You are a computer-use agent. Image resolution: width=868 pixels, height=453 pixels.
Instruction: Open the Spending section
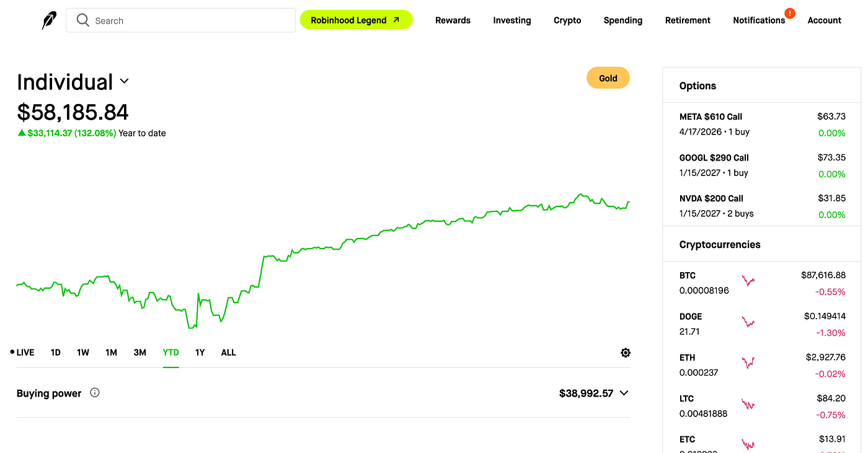point(623,20)
